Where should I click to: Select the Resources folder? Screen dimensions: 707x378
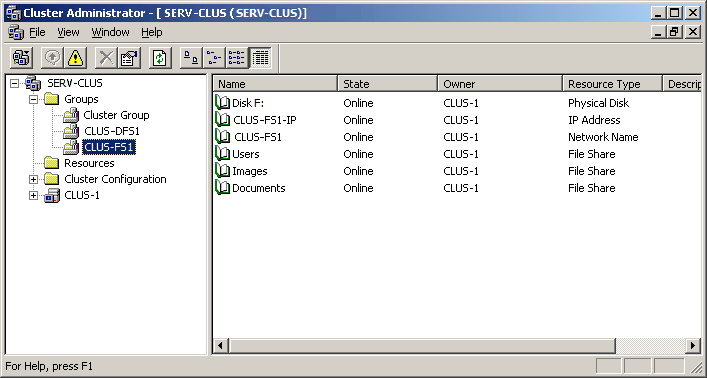(x=89, y=163)
